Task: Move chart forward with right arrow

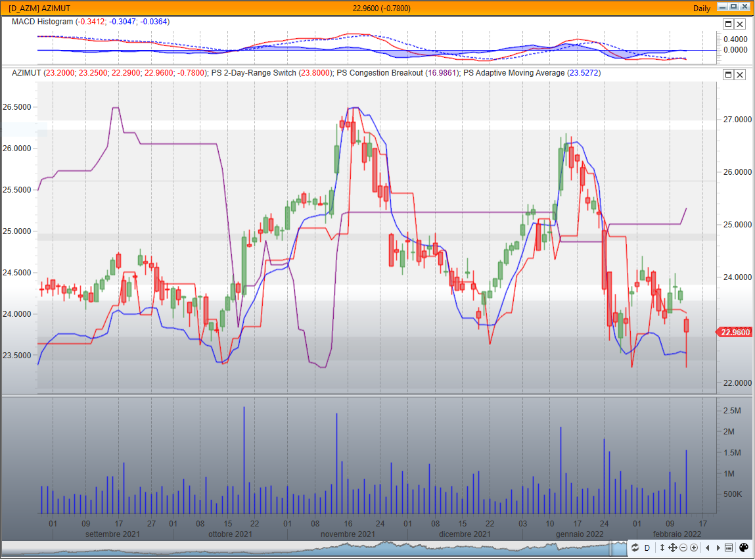Action: (x=718, y=548)
